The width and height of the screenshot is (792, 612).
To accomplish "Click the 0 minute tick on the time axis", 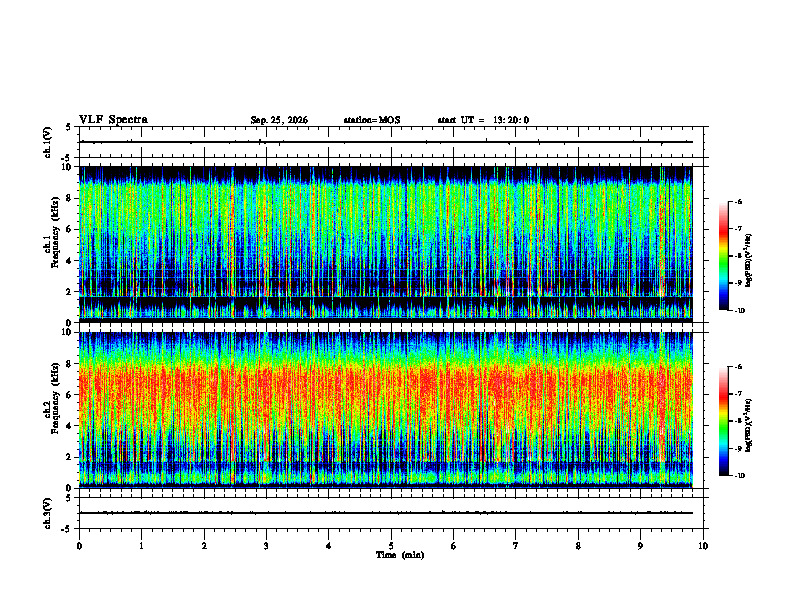I will [x=79, y=546].
